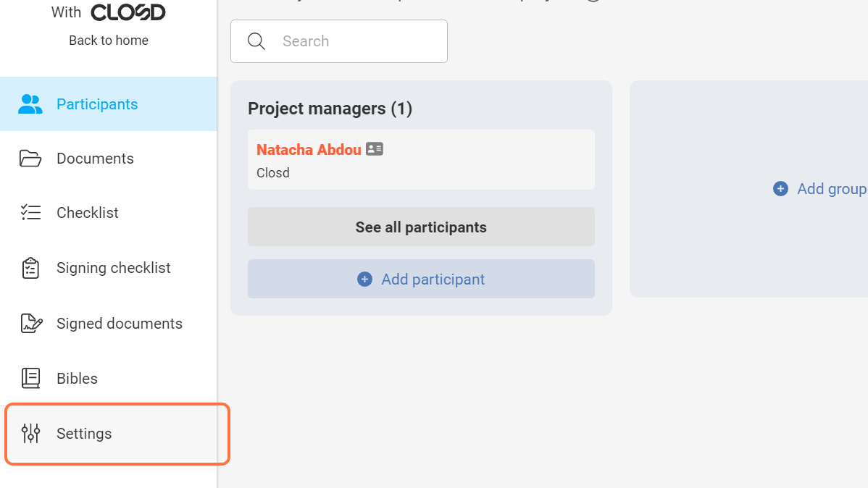Click plus icon inside Add participant button
Image resolution: width=868 pixels, height=488 pixels.
364,279
